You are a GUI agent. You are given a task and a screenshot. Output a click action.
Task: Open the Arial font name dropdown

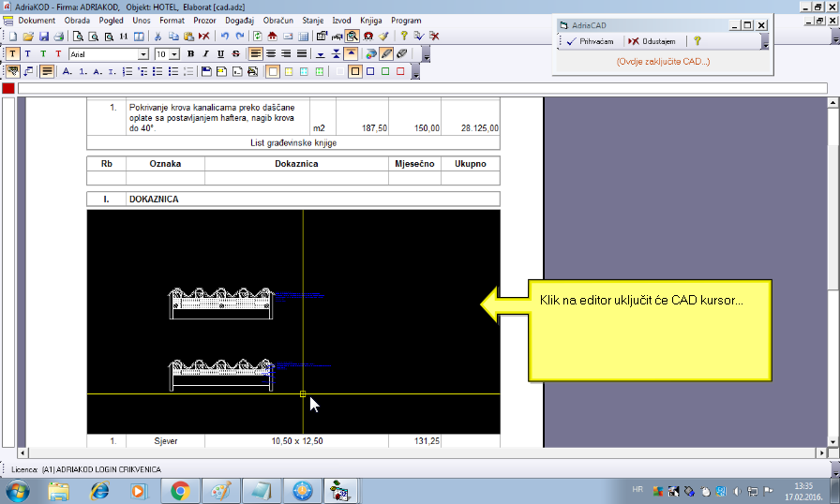click(x=143, y=54)
